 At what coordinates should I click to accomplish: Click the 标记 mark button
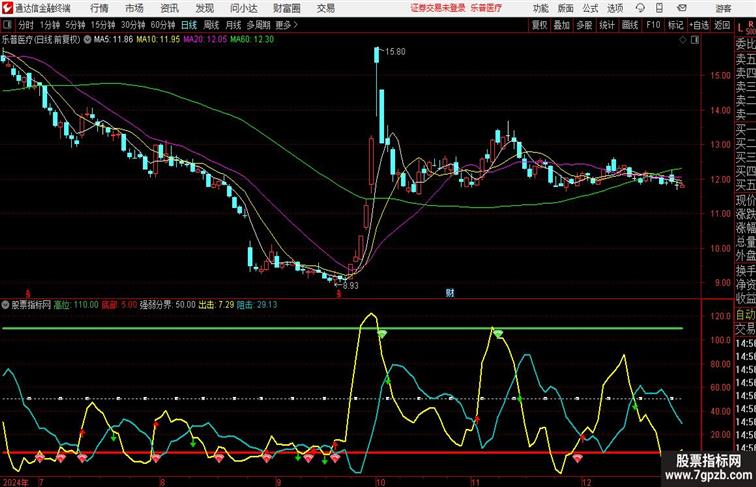click(x=675, y=25)
